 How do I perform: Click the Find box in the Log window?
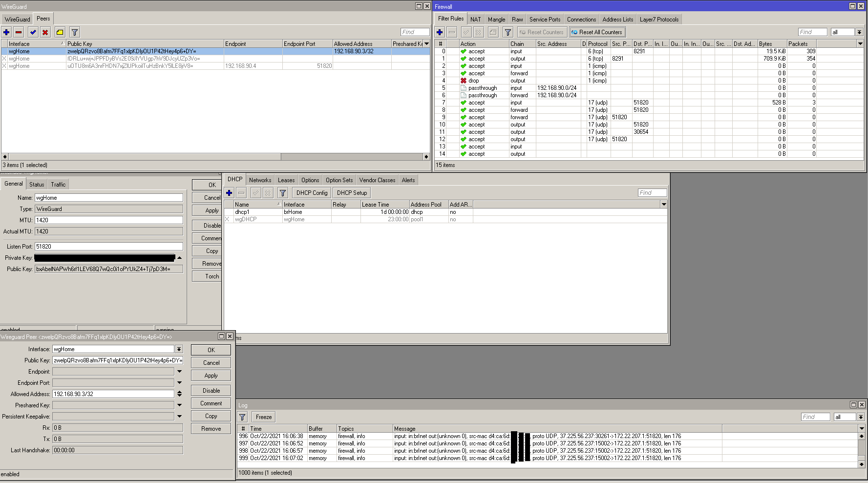pyautogui.click(x=815, y=417)
